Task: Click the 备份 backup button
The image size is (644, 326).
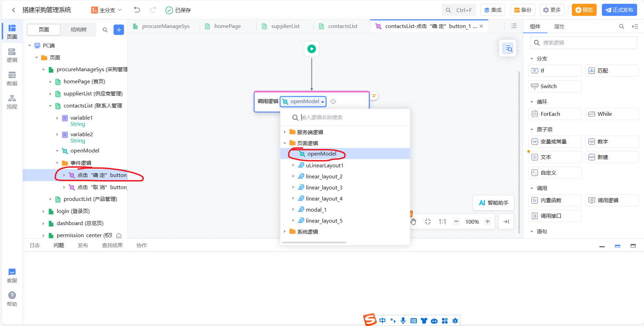Action: click(x=523, y=10)
